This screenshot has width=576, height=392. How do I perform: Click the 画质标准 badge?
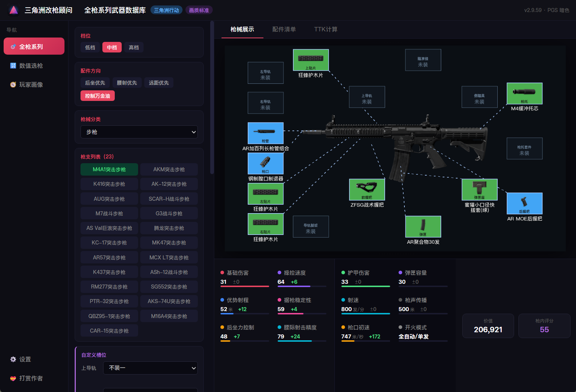click(199, 10)
